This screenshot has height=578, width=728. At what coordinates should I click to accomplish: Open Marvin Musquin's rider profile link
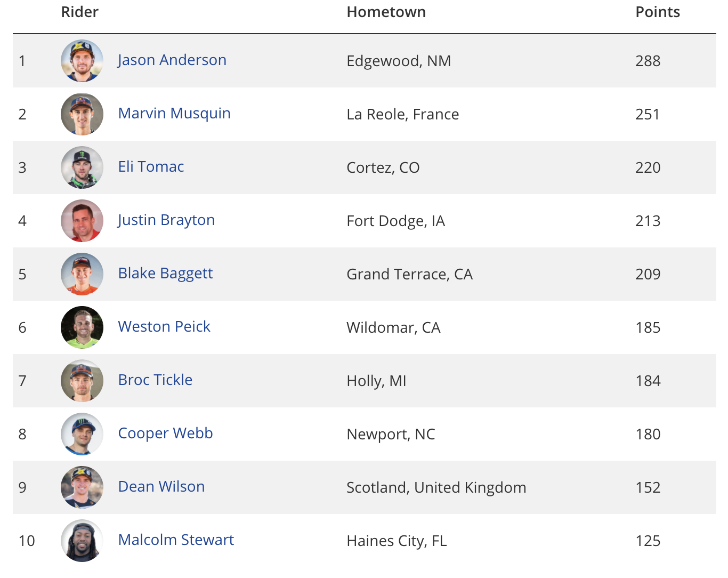pos(174,114)
